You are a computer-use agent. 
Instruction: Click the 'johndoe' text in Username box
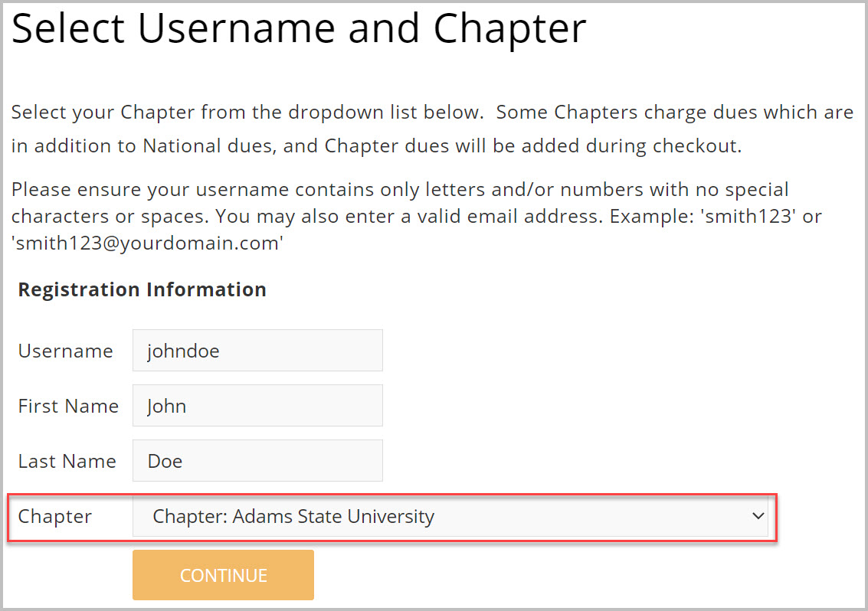coord(183,351)
